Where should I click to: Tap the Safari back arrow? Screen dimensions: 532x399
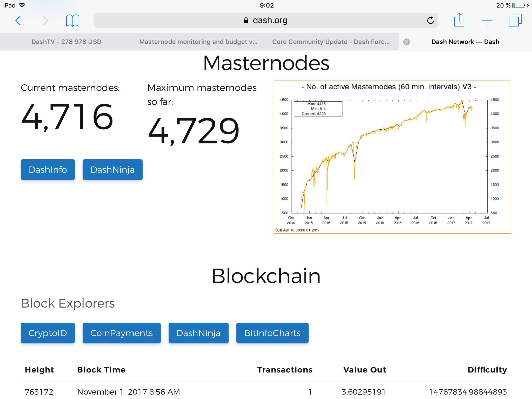(x=18, y=21)
